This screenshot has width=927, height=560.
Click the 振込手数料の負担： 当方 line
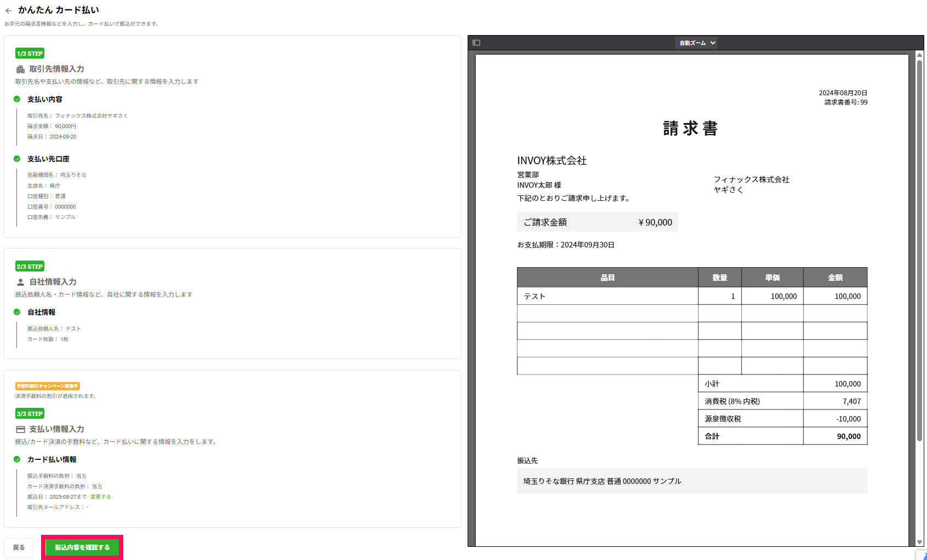57,476
